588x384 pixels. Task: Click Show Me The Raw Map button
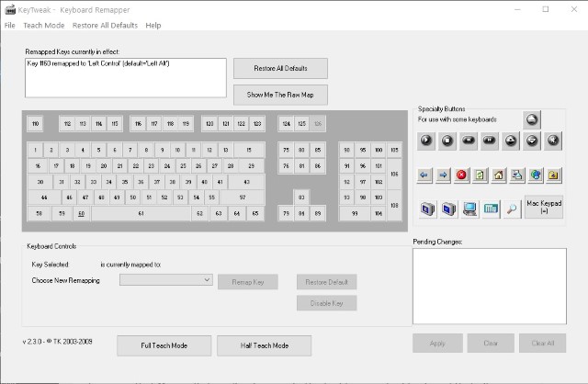(280, 95)
